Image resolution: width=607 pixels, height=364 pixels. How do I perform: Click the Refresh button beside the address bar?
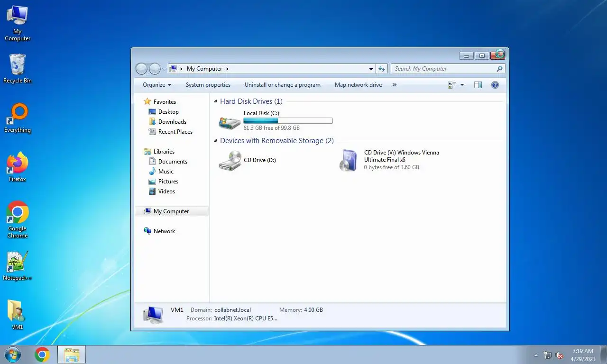[x=382, y=69]
